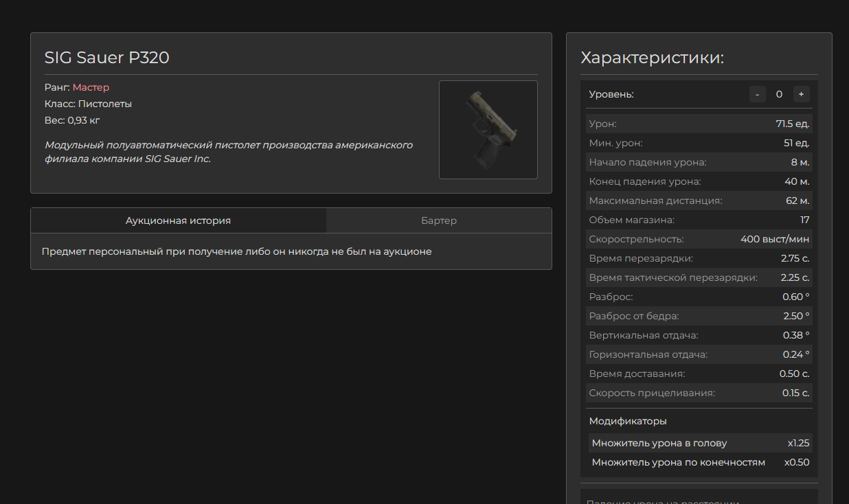This screenshot has height=504, width=849.
Task: Click the minimum damage value 51 ед.
Action: [797, 143]
